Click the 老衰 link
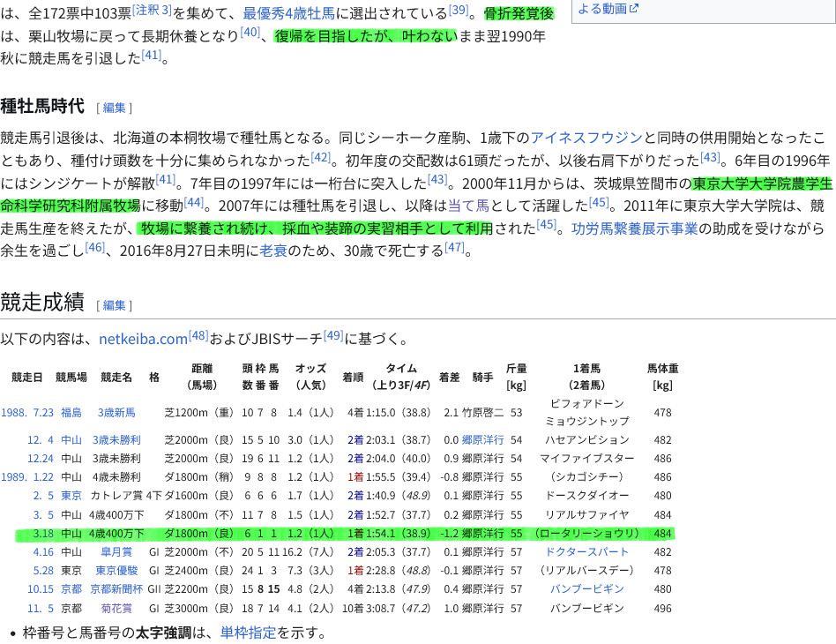836x644 pixels. (x=272, y=250)
